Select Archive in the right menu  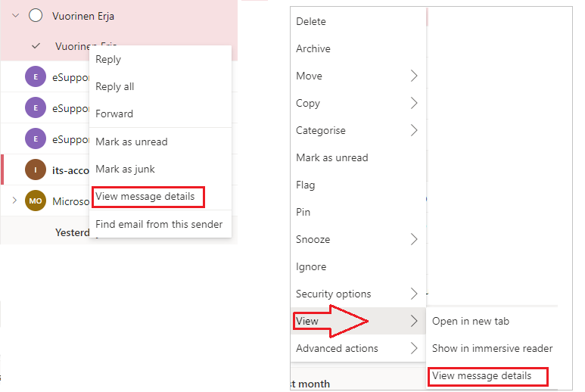click(313, 48)
